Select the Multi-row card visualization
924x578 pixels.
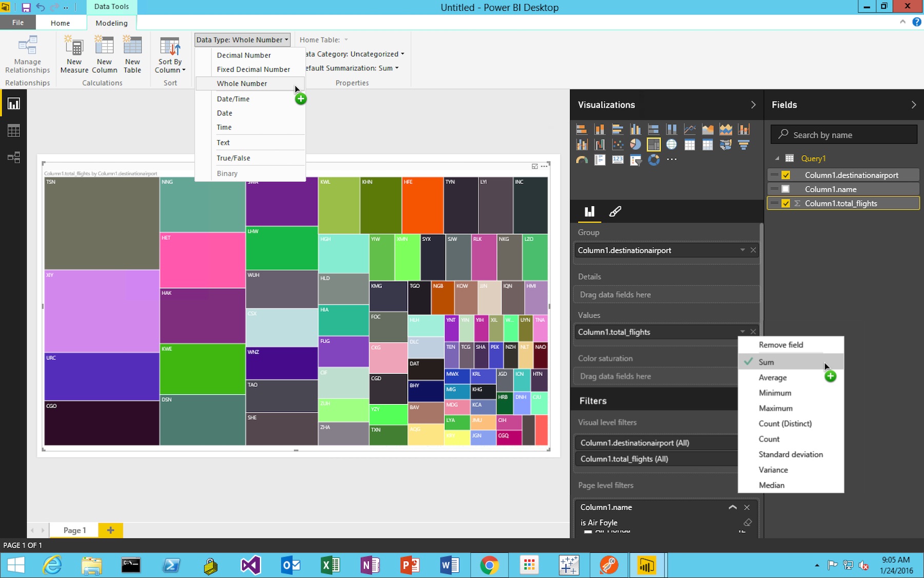[x=600, y=160]
